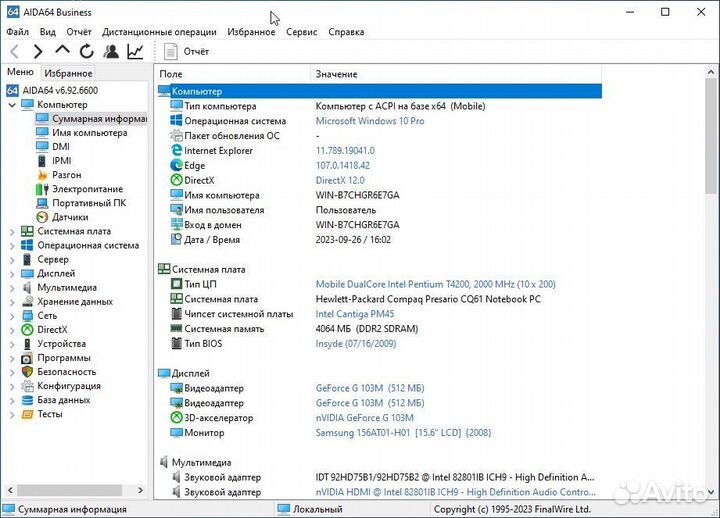Select the IPMI tree item
The image size is (720, 518).
click(x=62, y=161)
